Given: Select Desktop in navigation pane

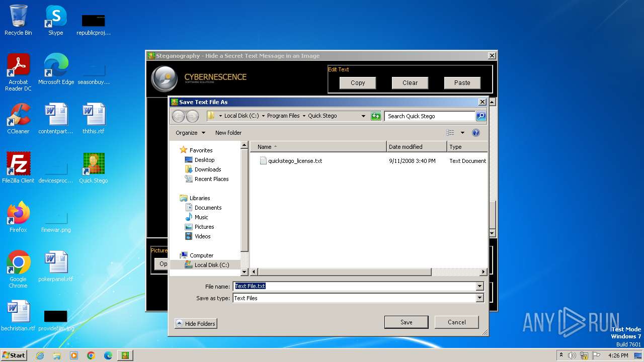Looking at the screenshot, I should [x=204, y=160].
